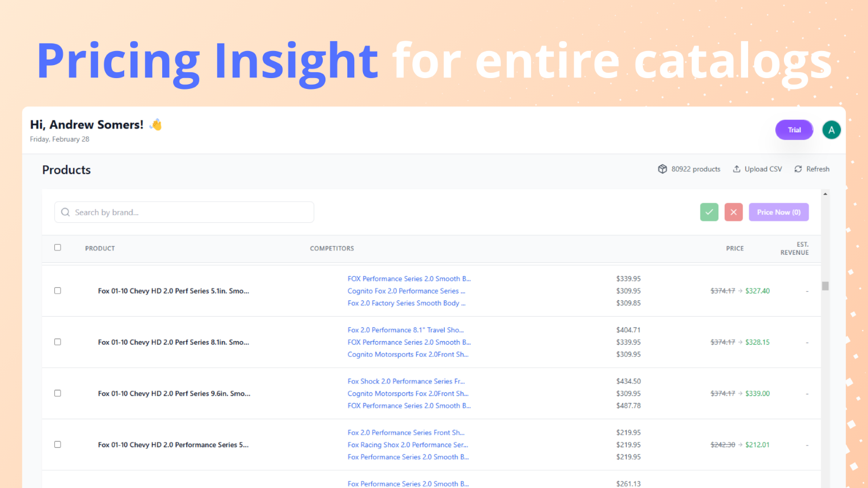Open the Fox Racing Shox 2.0 Performance Ser... link
Viewport: 868px width, 488px height.
[408, 445]
